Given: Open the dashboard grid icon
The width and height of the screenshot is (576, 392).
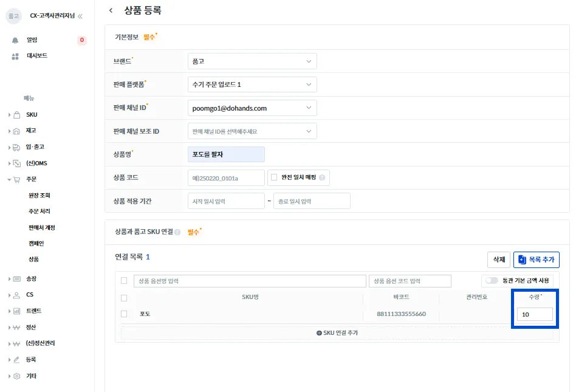Looking at the screenshot, I should pos(15,56).
